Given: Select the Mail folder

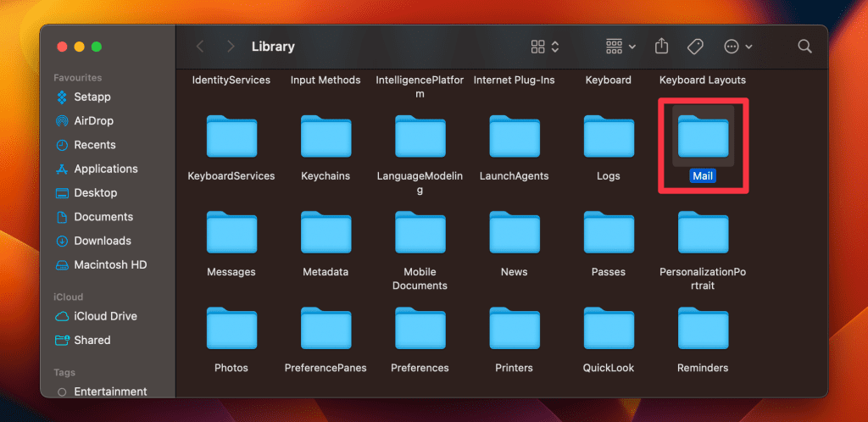Looking at the screenshot, I should click(703, 138).
